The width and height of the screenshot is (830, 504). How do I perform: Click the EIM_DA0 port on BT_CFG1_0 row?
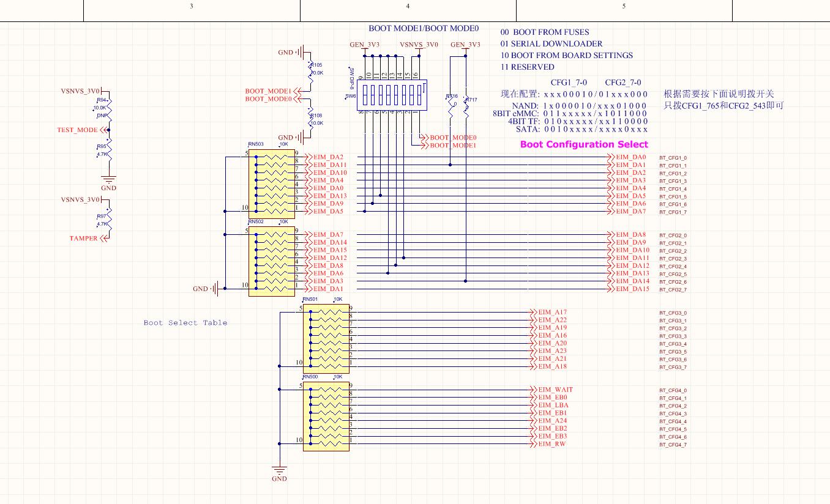627,157
